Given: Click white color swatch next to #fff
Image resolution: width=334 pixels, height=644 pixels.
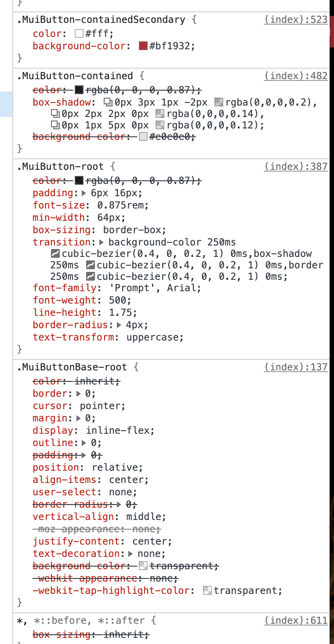Looking at the screenshot, I should (80, 33).
